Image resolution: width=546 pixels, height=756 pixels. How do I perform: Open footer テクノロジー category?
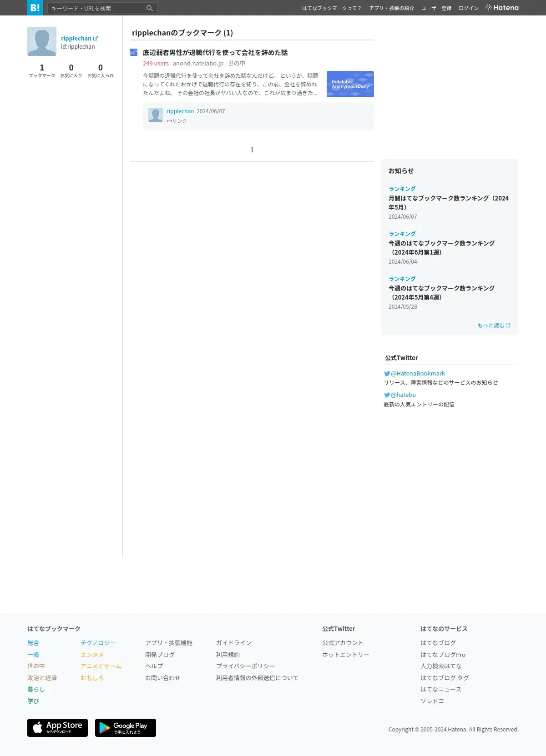click(x=98, y=643)
